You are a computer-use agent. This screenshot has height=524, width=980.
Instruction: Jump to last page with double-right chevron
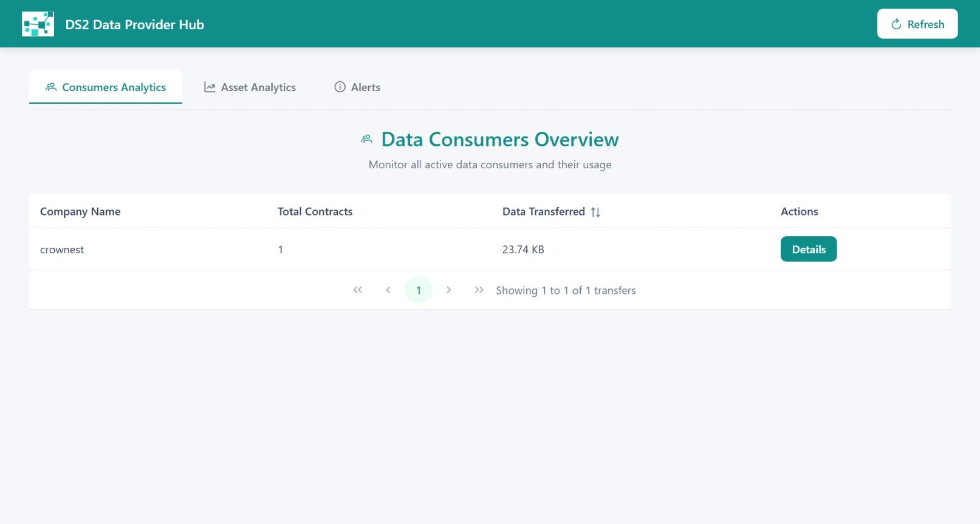click(x=479, y=290)
